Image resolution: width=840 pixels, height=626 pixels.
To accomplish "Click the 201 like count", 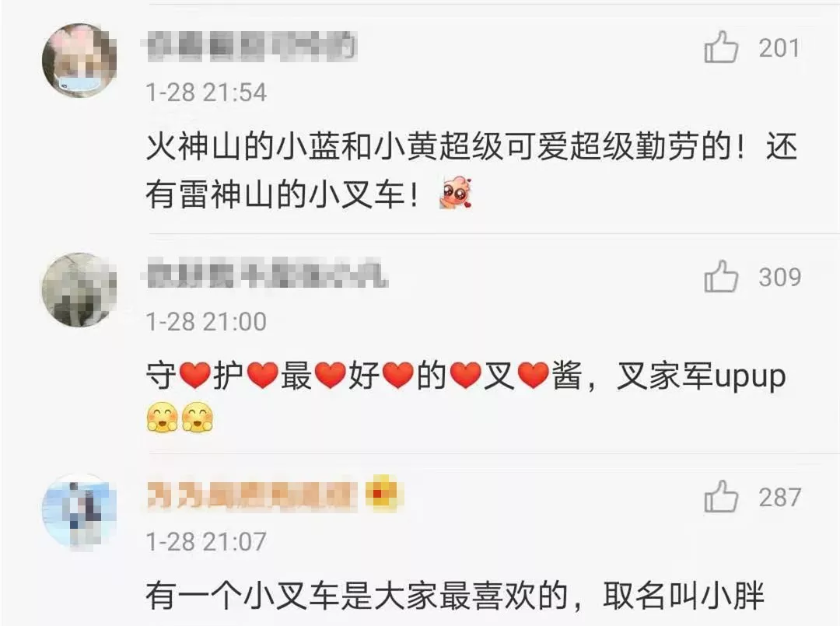I will tap(779, 48).
